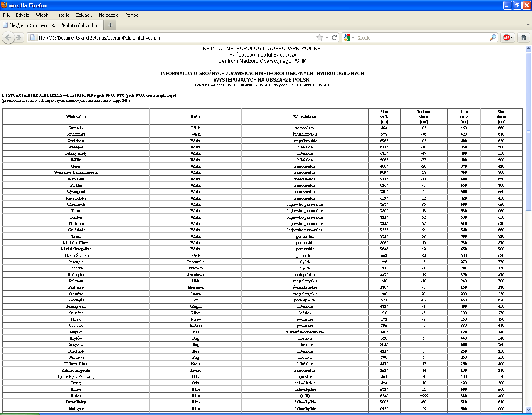Viewport: 532px width, 415px height.
Task: Click the Gdańsk Świbno station cell
Action: coord(76,256)
